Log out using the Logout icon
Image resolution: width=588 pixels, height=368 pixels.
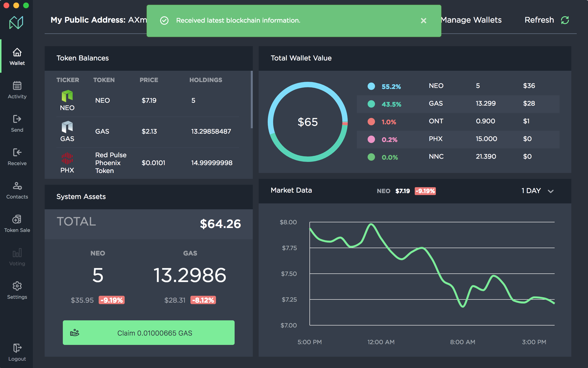point(17,348)
